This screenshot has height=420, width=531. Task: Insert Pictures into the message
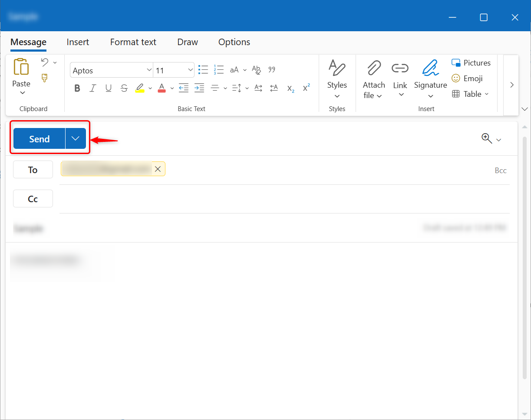point(471,63)
